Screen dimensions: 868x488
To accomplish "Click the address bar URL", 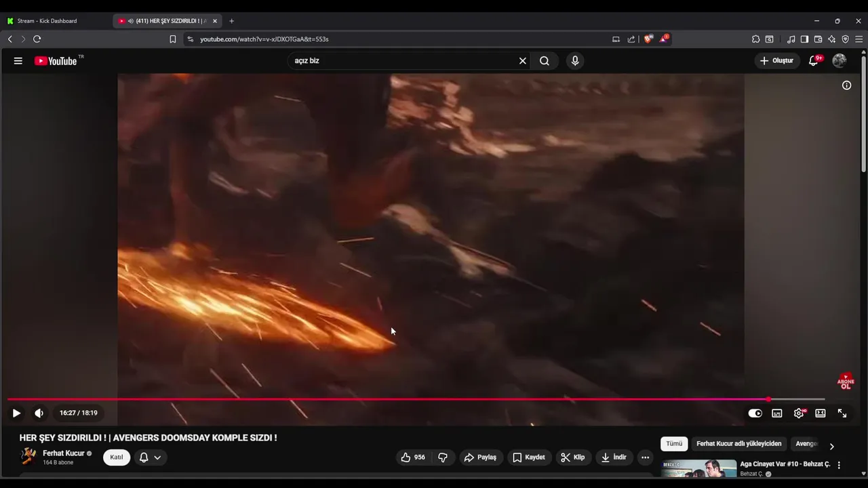I will coord(264,39).
